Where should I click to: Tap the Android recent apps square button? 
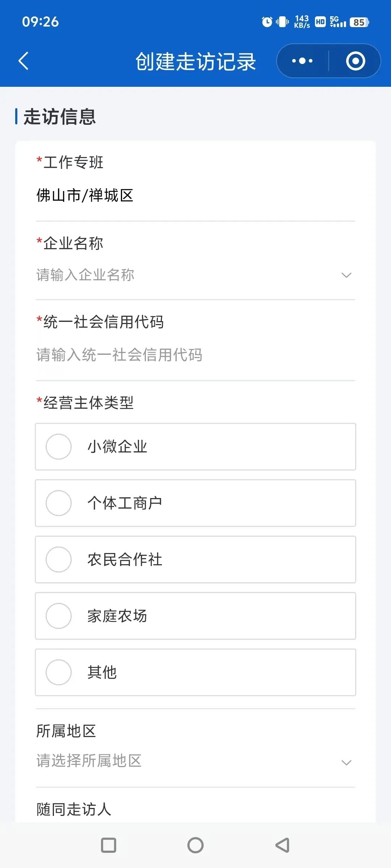point(109,845)
